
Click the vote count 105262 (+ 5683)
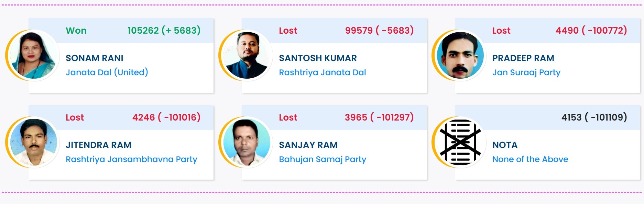[164, 31]
